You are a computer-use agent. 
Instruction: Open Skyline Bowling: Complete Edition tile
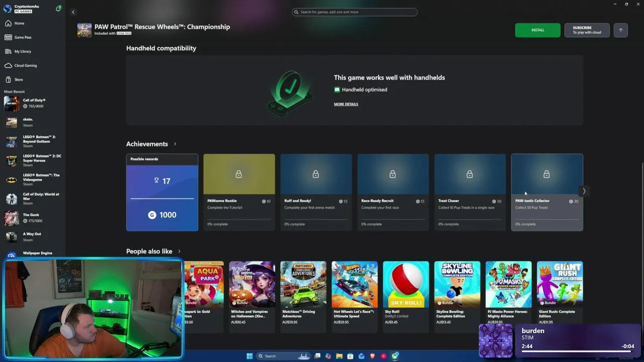coord(457,297)
